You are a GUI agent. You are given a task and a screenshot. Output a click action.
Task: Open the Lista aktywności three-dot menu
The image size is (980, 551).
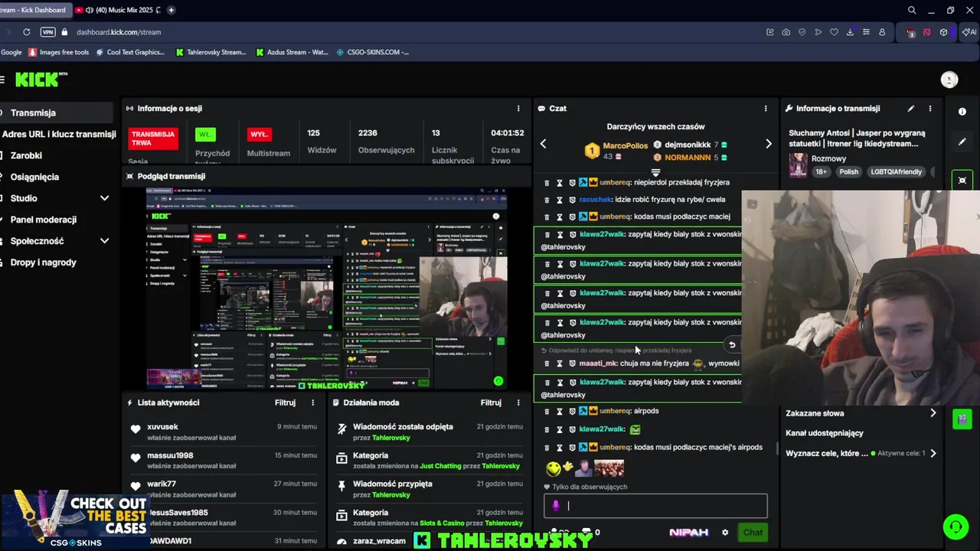pyautogui.click(x=312, y=403)
